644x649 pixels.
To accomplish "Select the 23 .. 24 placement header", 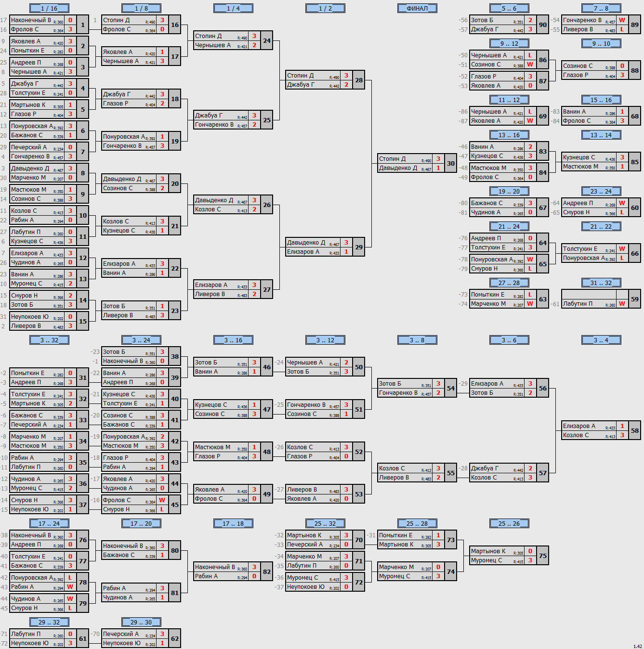I will [x=601, y=191].
